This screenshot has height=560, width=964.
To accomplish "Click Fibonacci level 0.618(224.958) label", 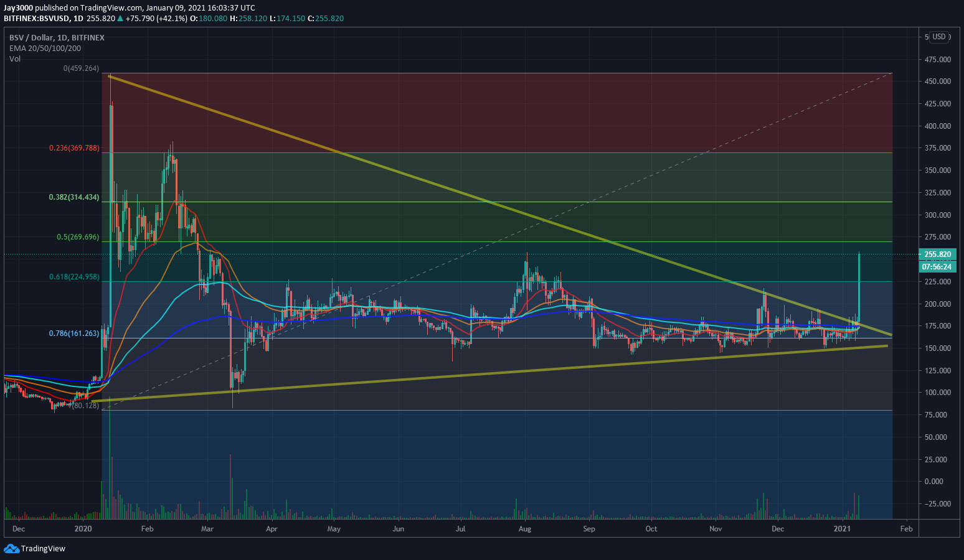I will pyautogui.click(x=74, y=277).
